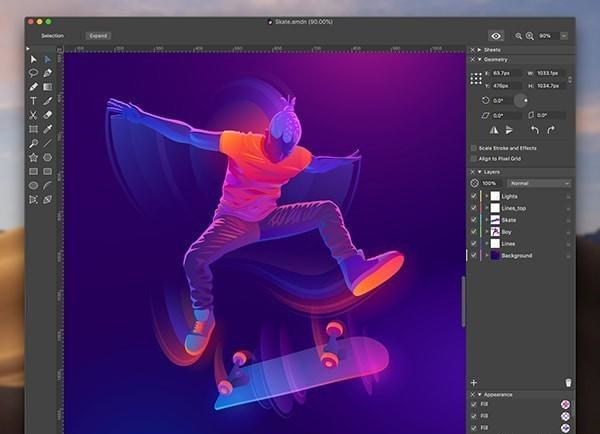Select the Text tool

click(33, 101)
